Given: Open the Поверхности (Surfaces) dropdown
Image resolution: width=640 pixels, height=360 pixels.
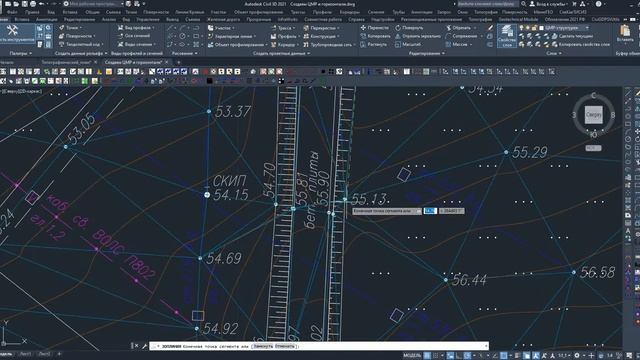Looking at the screenshot, I should tap(77, 36).
